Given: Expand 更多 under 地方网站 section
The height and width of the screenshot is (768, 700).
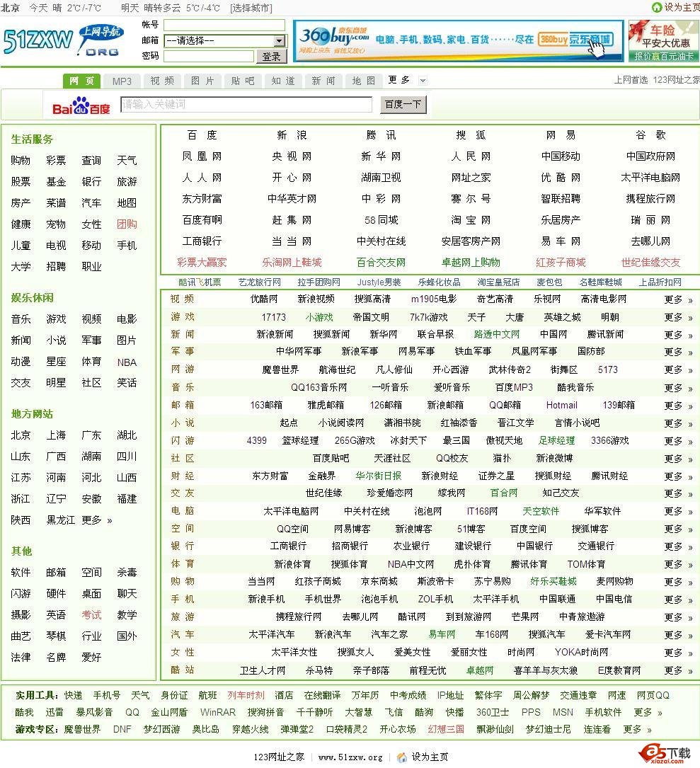Looking at the screenshot, I should tap(97, 520).
